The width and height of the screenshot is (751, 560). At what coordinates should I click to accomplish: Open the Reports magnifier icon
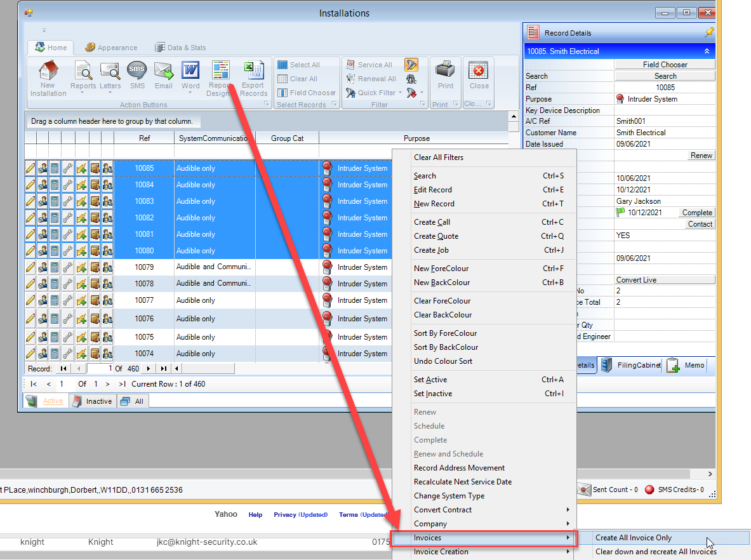coord(83,71)
